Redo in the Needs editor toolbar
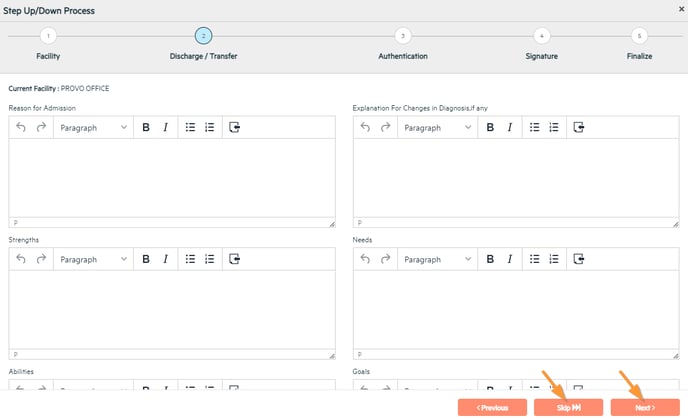This screenshot has width=688, height=420. pyautogui.click(x=385, y=259)
